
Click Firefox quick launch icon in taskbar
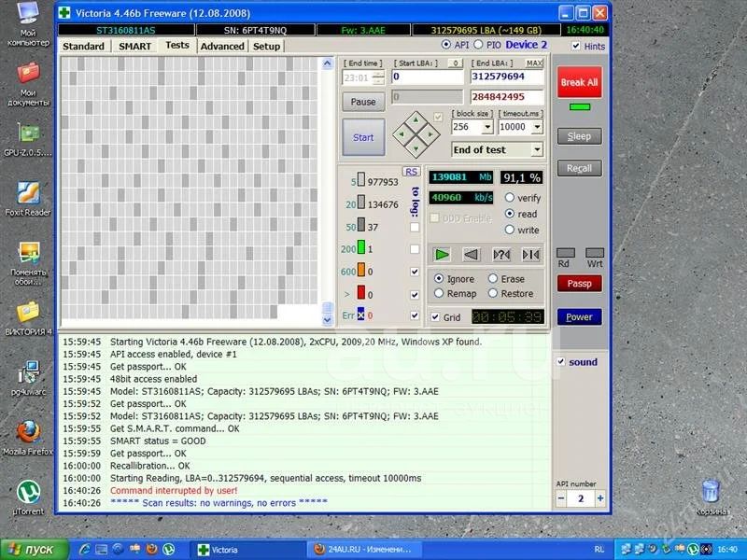(x=152, y=549)
